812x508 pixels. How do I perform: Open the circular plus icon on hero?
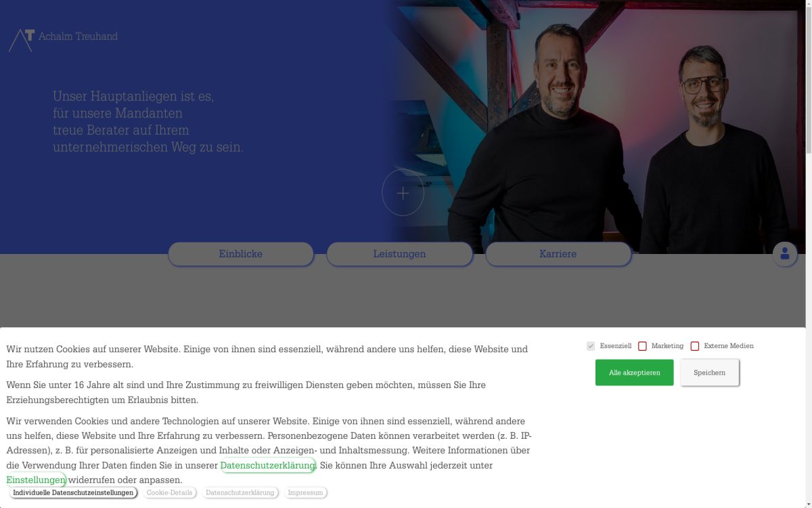click(x=403, y=194)
